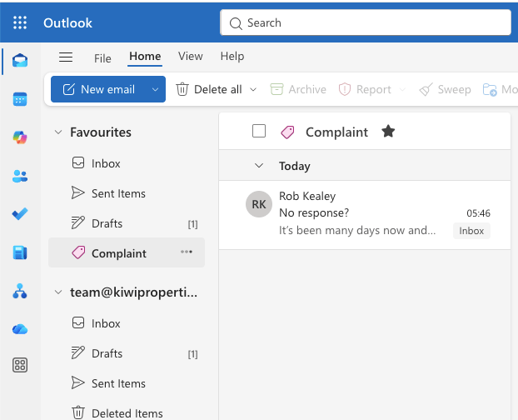Switch to the View tab

coord(190,56)
